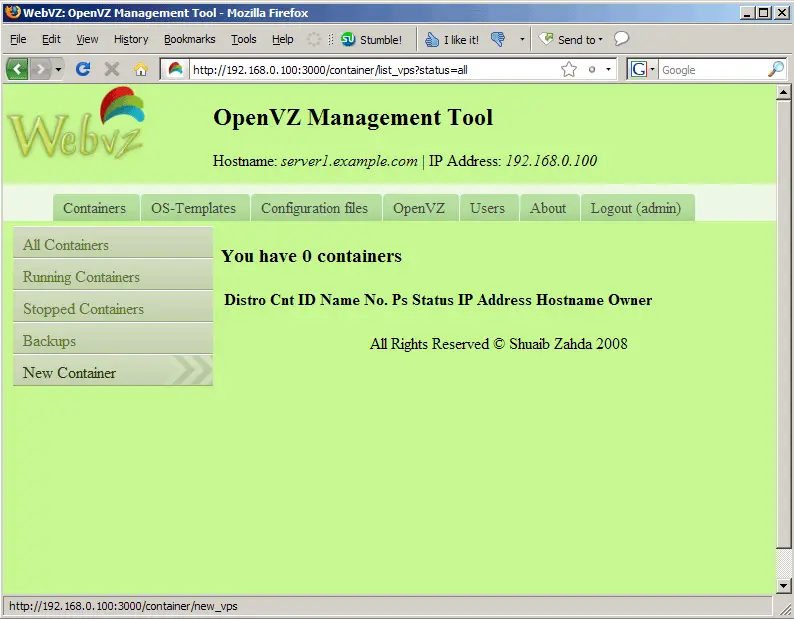Viewport: 794px width, 619px height.
Task: Click the scrollbar up arrow
Action: pos(783,92)
